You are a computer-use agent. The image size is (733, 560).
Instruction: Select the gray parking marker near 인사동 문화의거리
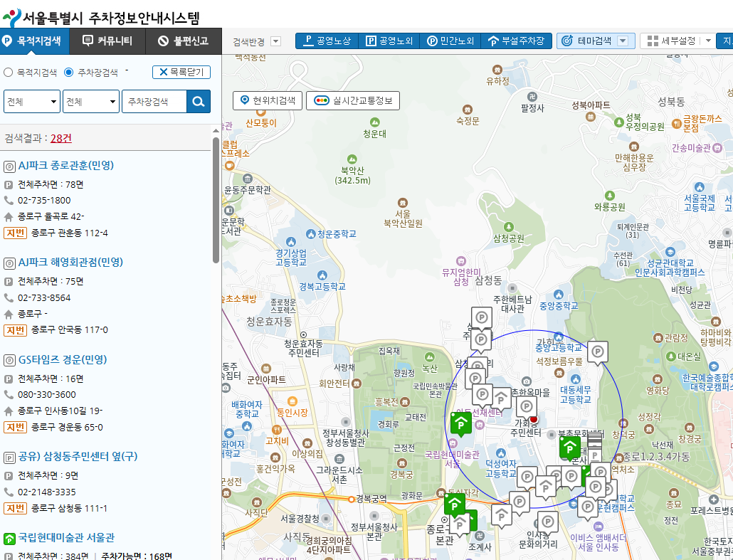tap(548, 522)
